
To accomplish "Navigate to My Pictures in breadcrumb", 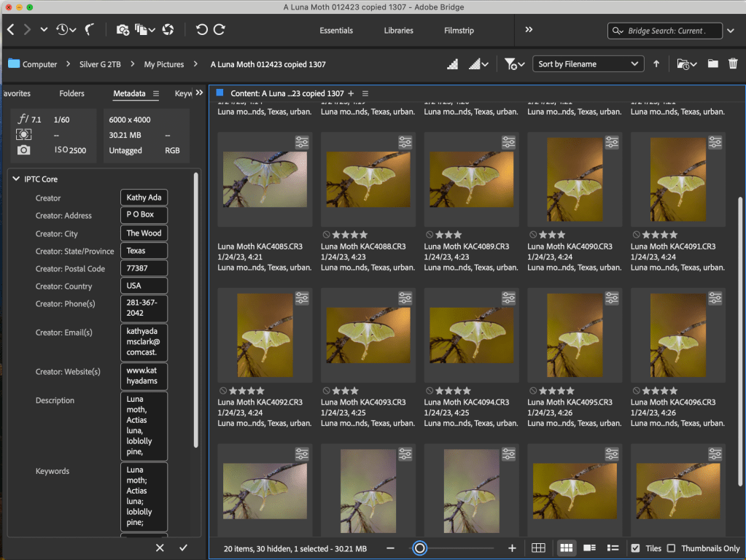I will pos(163,64).
